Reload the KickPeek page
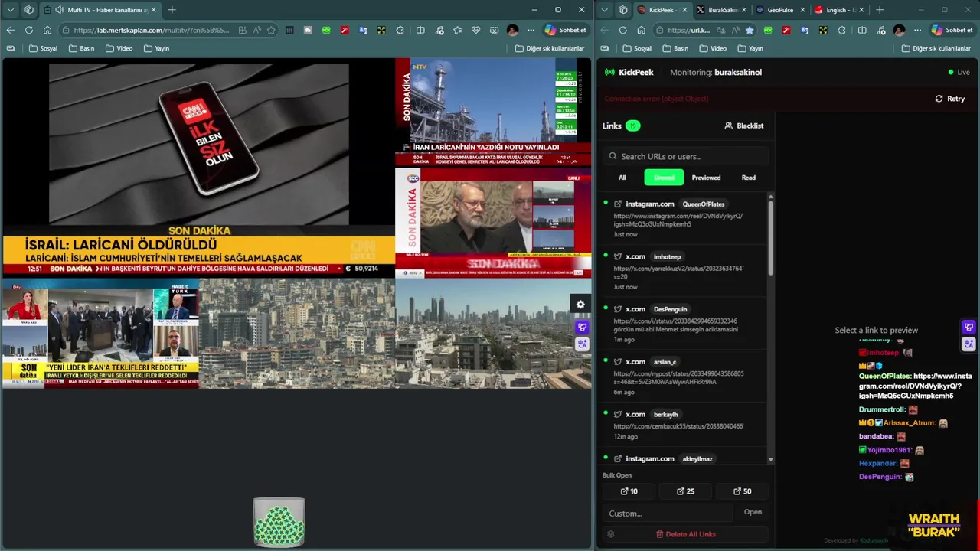Screen dimensions: 980x551 [x=622, y=30]
